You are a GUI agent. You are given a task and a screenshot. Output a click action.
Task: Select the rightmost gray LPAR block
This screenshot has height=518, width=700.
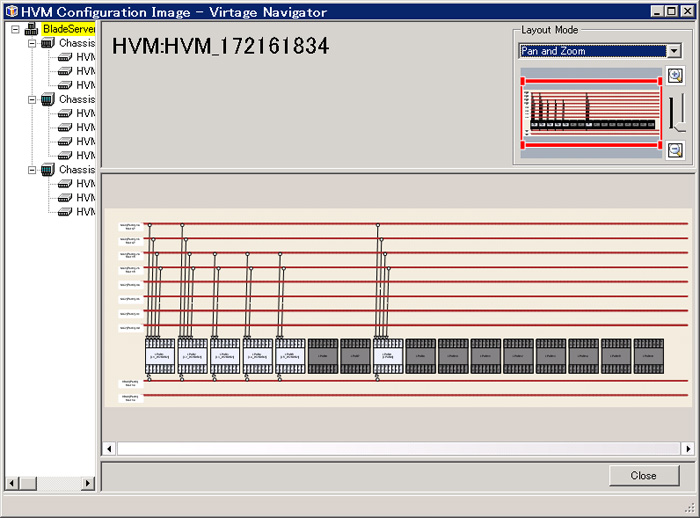coord(649,356)
